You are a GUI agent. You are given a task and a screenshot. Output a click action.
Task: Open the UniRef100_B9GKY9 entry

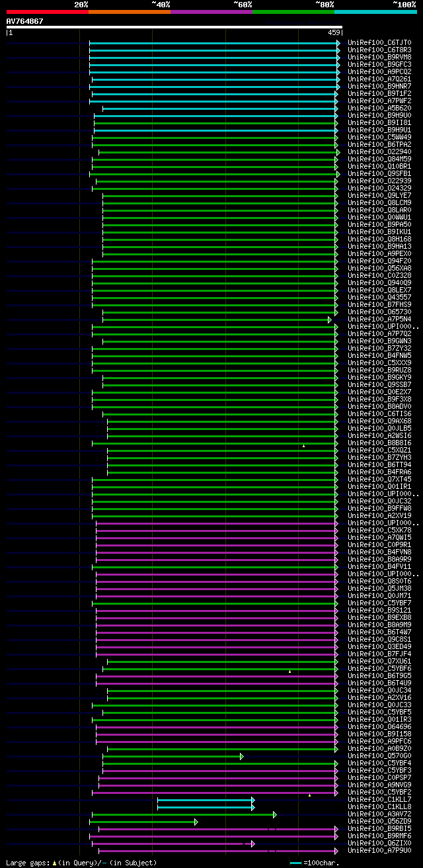[x=379, y=378]
